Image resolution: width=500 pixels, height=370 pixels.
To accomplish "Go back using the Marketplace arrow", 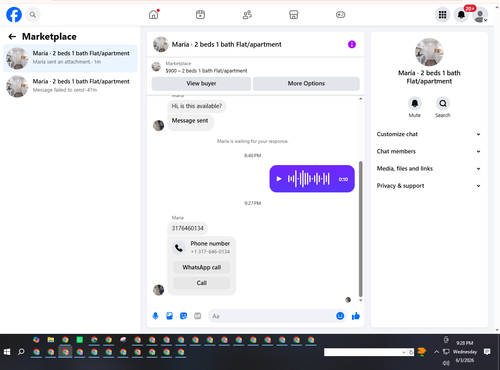I will 12,37.
